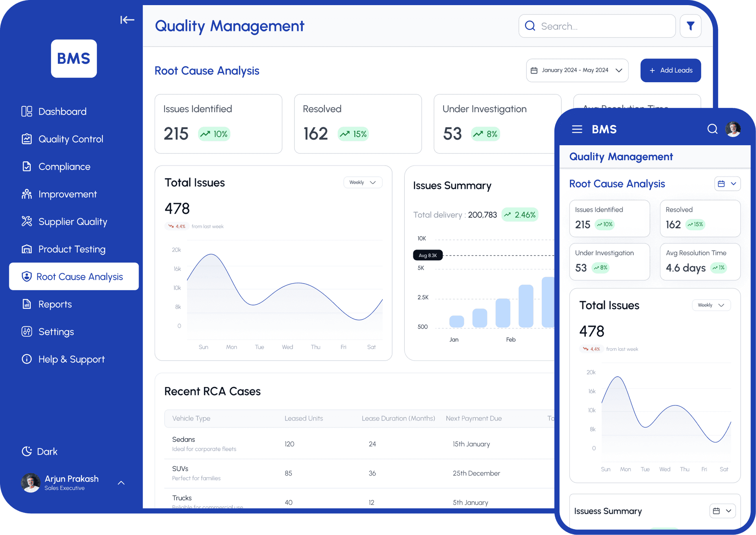
Task: Open Help & Support link
Action: tap(71, 359)
